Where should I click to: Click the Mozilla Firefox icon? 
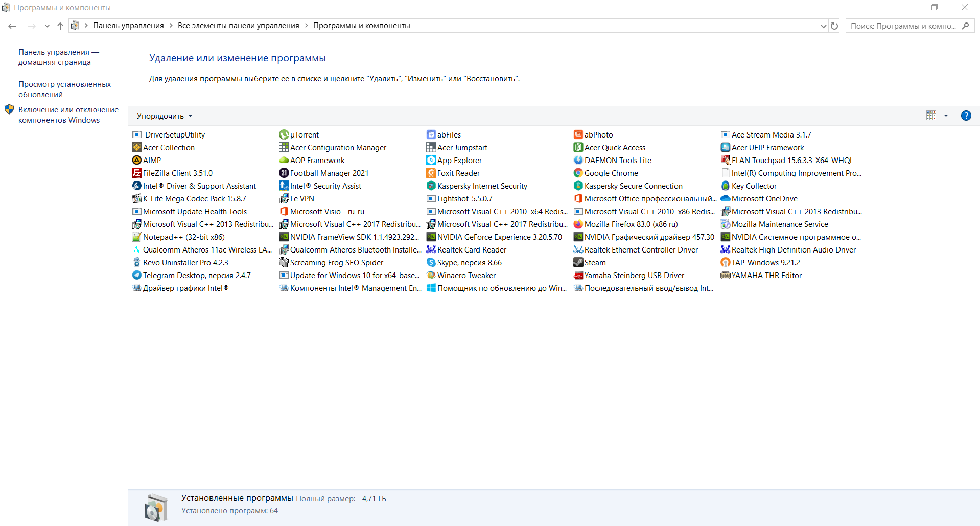point(578,224)
